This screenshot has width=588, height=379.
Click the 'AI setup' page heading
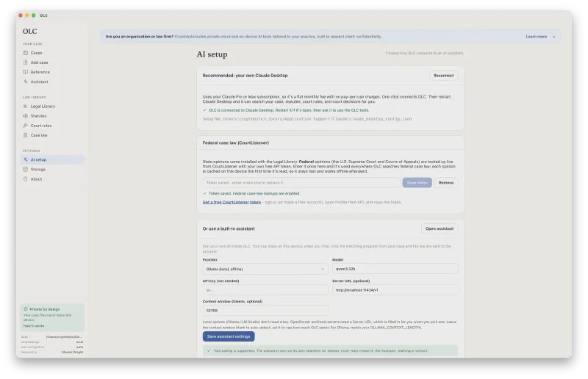[x=212, y=54]
